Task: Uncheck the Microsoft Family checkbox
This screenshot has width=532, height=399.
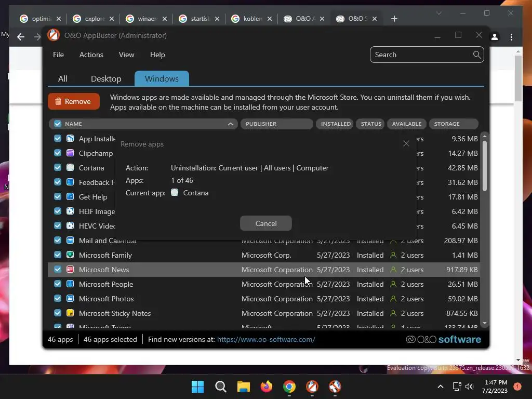Action: point(58,255)
